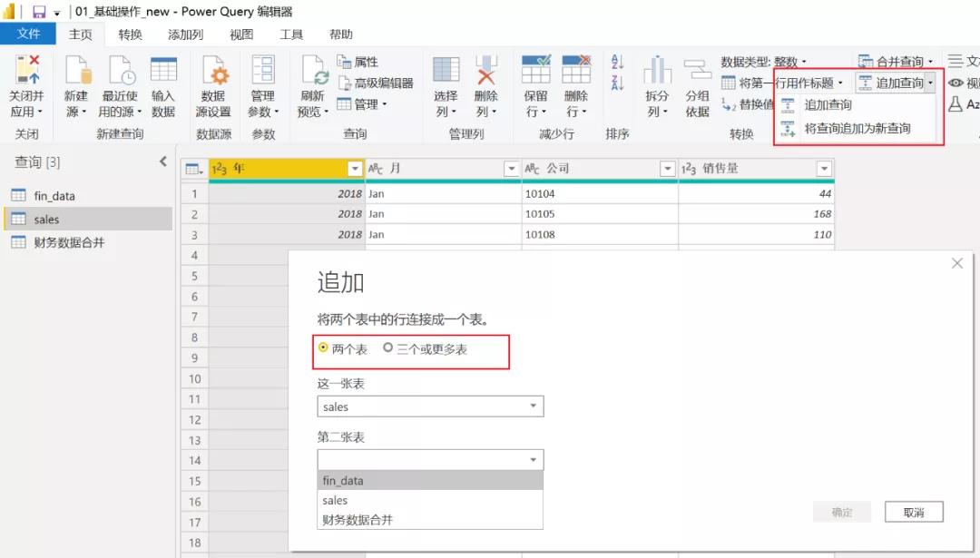980x558 pixels.
Task: Open the 第二张表 dropdown box
Action: tap(431, 460)
